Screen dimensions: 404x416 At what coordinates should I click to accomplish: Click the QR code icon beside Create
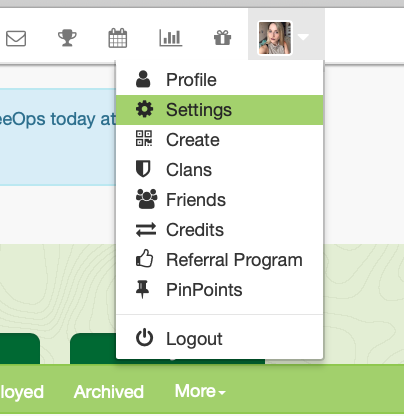[x=144, y=138]
